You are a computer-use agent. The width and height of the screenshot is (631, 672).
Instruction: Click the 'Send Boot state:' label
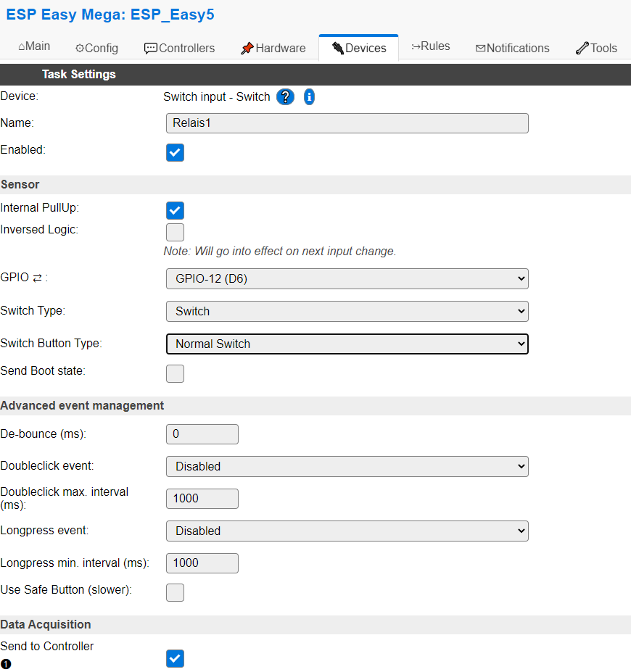43,370
